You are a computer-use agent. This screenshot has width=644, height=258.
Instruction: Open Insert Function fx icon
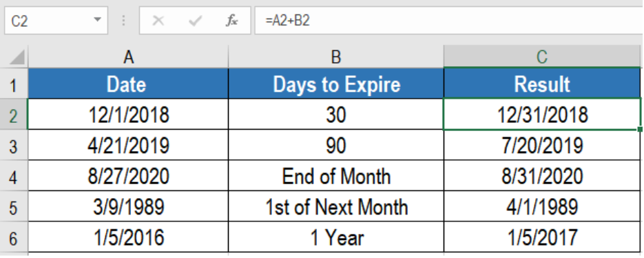click(x=231, y=20)
